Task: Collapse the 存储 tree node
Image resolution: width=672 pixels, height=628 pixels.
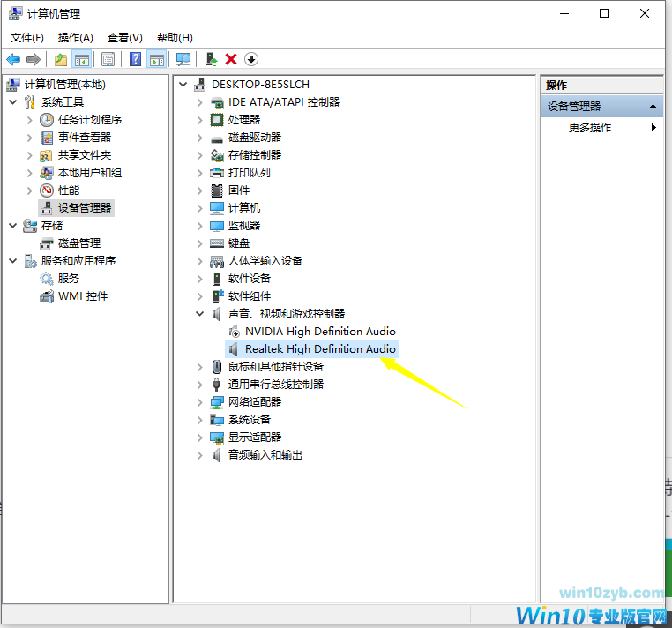Action: (13, 226)
